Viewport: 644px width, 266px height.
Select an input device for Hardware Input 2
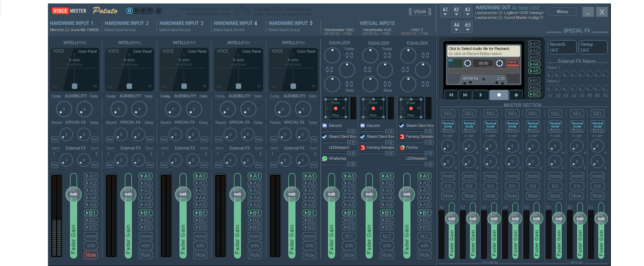(x=120, y=30)
